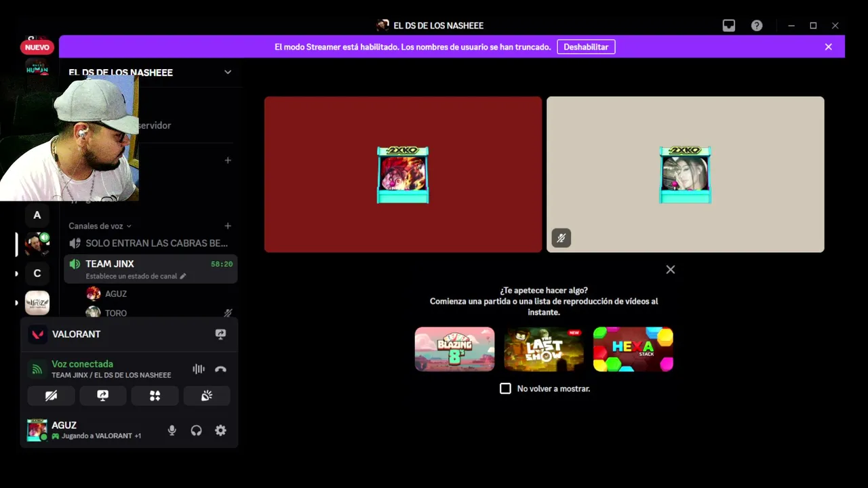Open the NUEVO badge at top of server list

pyautogui.click(x=37, y=47)
